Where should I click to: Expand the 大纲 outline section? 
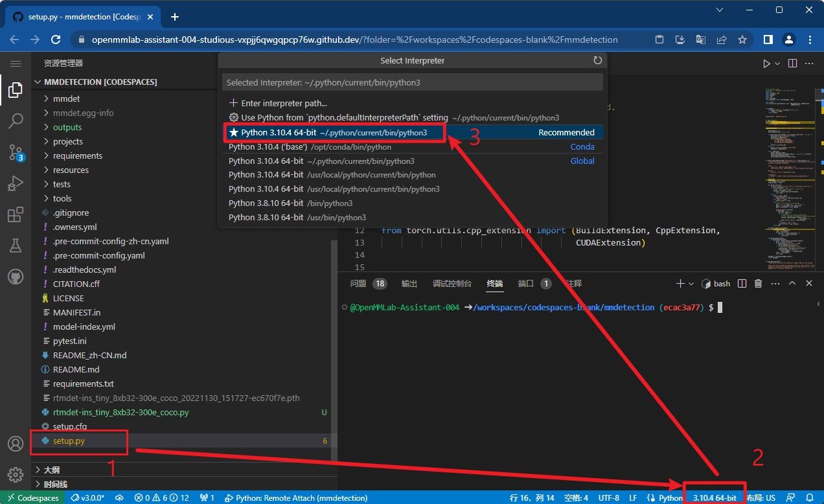click(52, 470)
